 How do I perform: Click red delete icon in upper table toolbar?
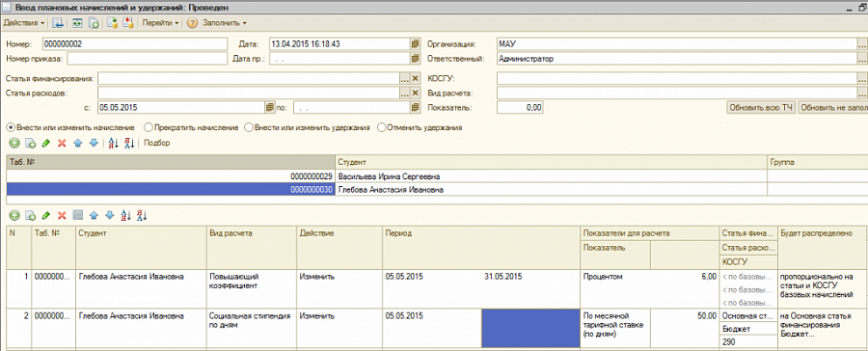coord(62,143)
